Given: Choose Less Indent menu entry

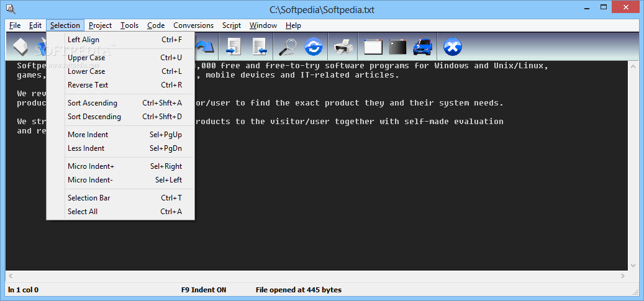Looking at the screenshot, I should [x=120, y=148].
